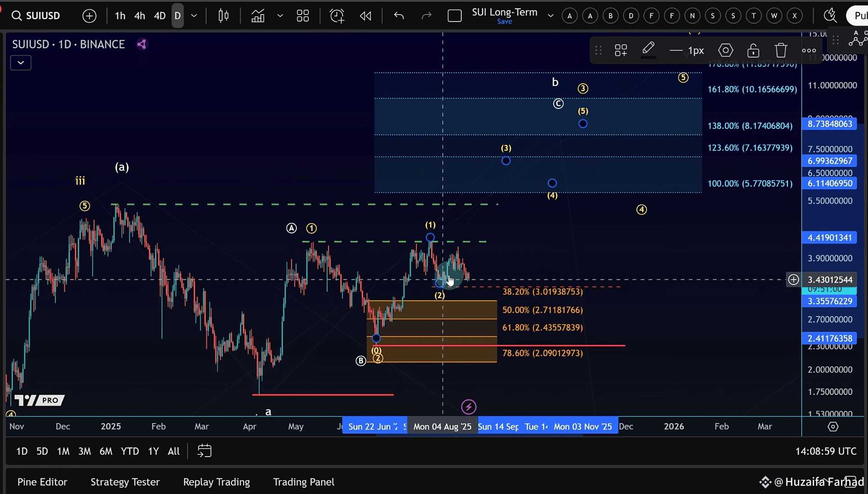The height and width of the screenshot is (494, 868).
Task: Open more options three dots
Action: (x=809, y=50)
